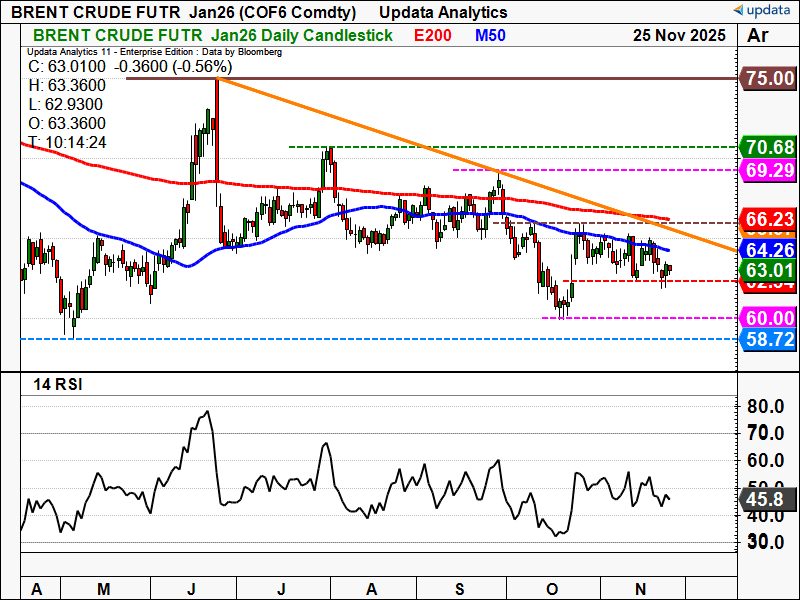
Task: Click the green 70.68 resistance price tag
Action: (x=767, y=148)
